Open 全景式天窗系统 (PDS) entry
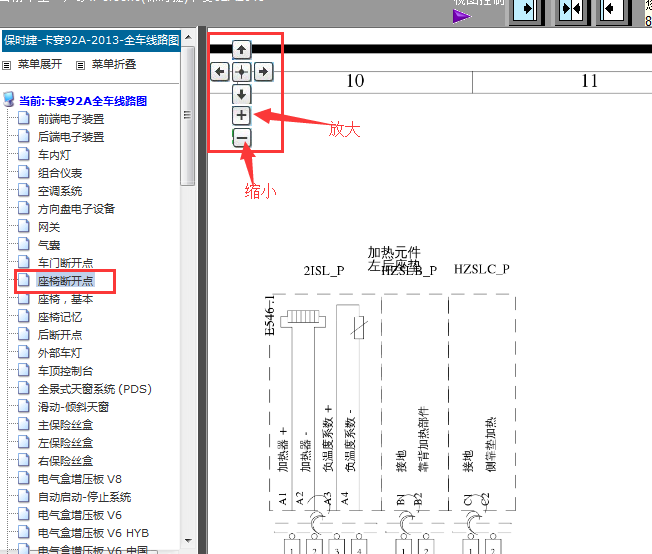Screen dimensions: 652x554 [95, 389]
